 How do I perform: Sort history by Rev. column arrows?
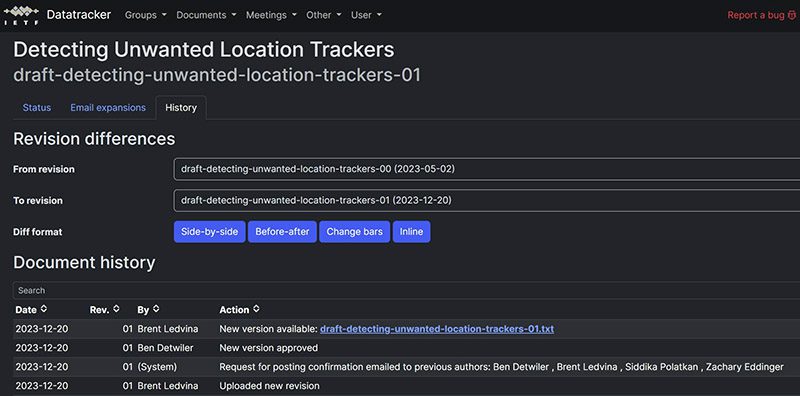point(116,309)
